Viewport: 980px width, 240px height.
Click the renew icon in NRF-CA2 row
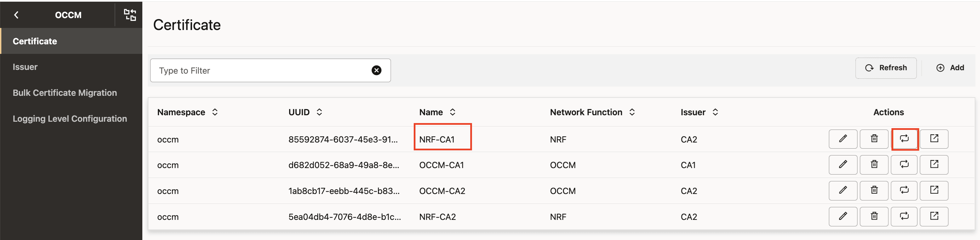(x=904, y=216)
